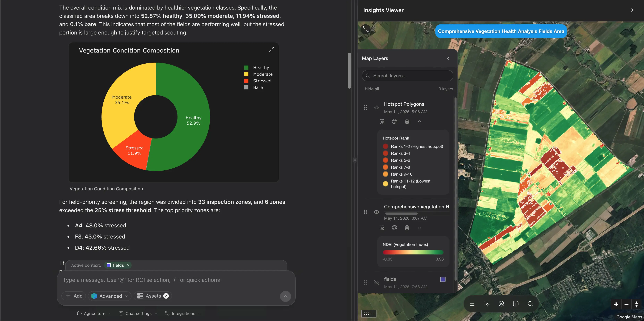Open the Agriculture folder dropdown
Screen dimensions: 644x321
(94, 314)
